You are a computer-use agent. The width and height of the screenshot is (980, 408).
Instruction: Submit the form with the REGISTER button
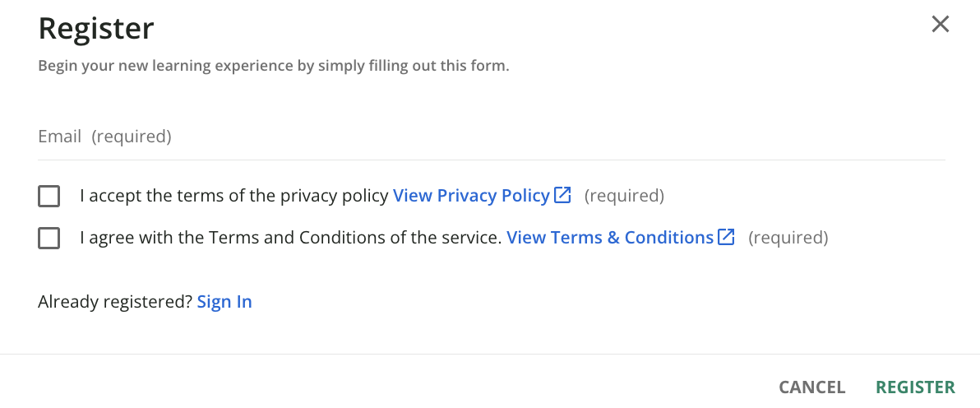pyautogui.click(x=916, y=387)
